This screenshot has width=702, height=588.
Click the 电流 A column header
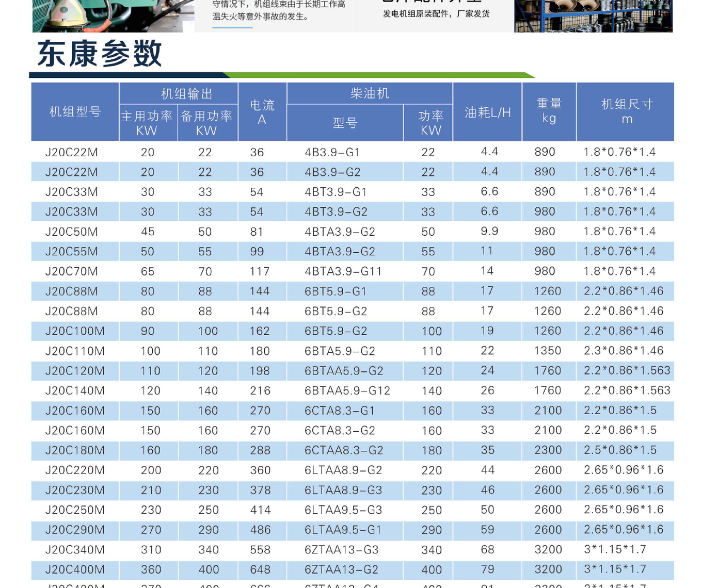[262, 112]
